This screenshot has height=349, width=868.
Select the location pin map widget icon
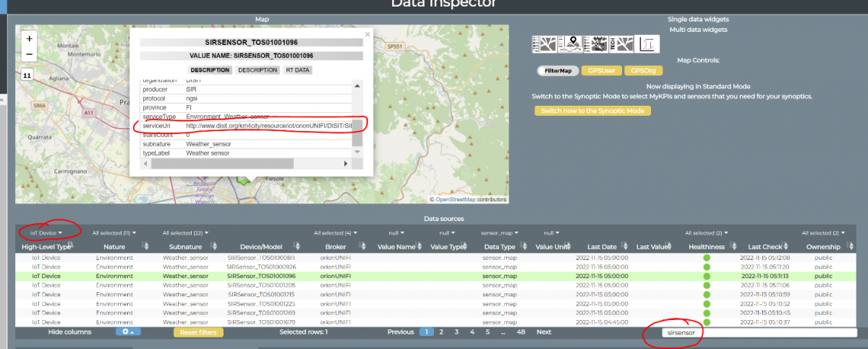571,44
